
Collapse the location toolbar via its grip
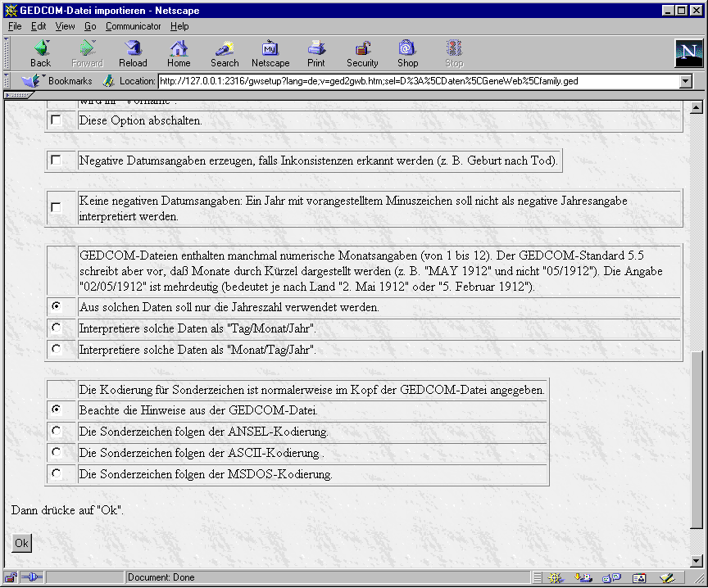[x=7, y=81]
